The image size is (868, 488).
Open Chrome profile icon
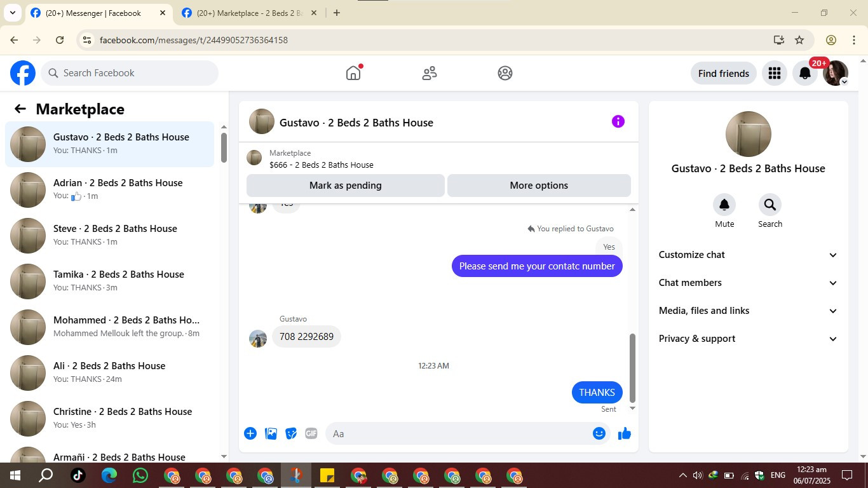(x=831, y=40)
